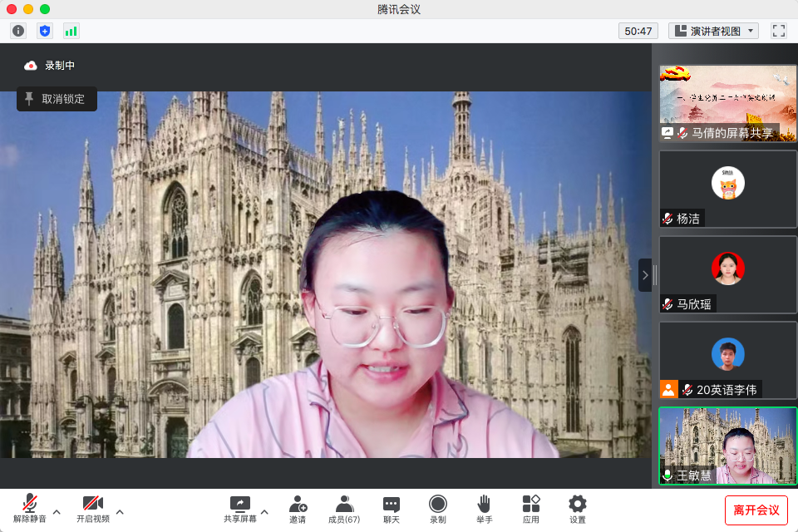
Task: Expand the video options arrow beside 开启视频
Action: coord(120,512)
